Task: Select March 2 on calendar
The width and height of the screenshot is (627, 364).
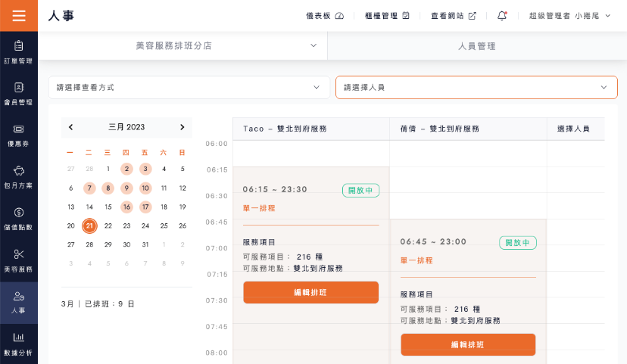Action: [126, 169]
